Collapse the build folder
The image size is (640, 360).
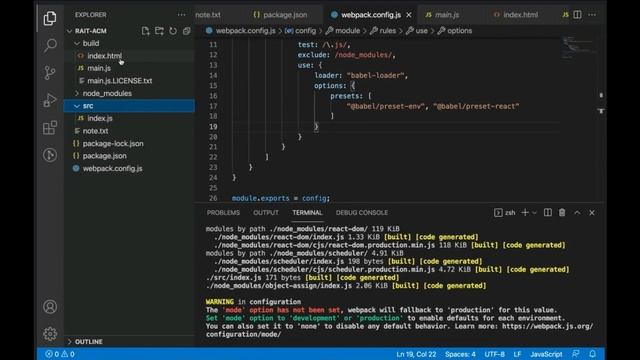[x=77, y=43]
